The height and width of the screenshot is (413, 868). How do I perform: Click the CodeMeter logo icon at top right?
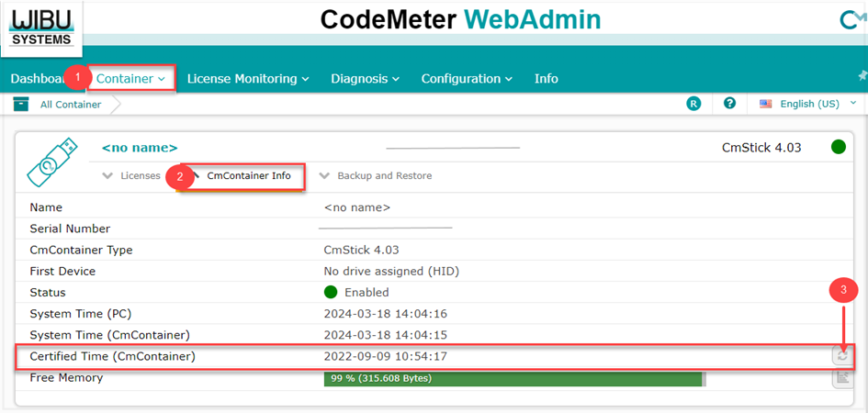[853, 20]
